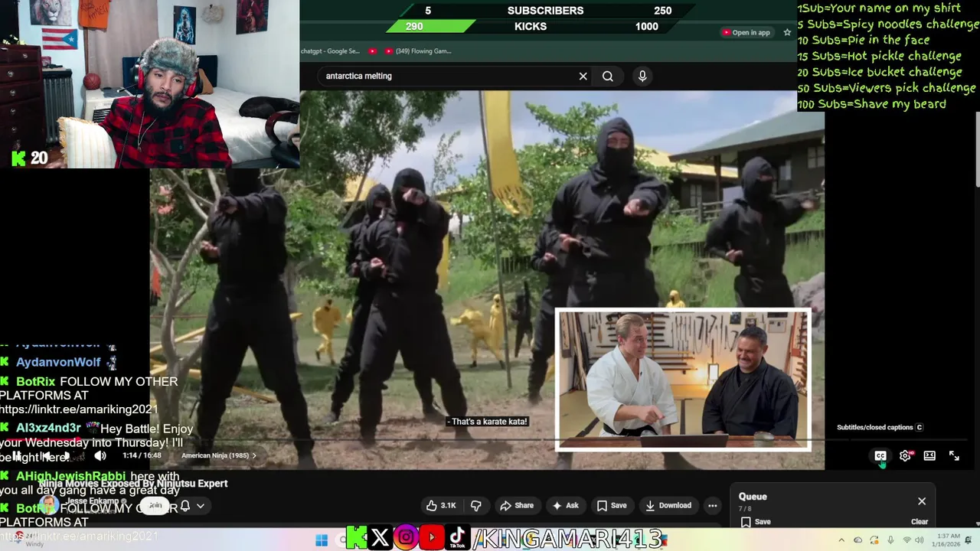The height and width of the screenshot is (551, 980).
Task: Click the SUBSCRIBERS goal bar
Action: click(x=545, y=10)
